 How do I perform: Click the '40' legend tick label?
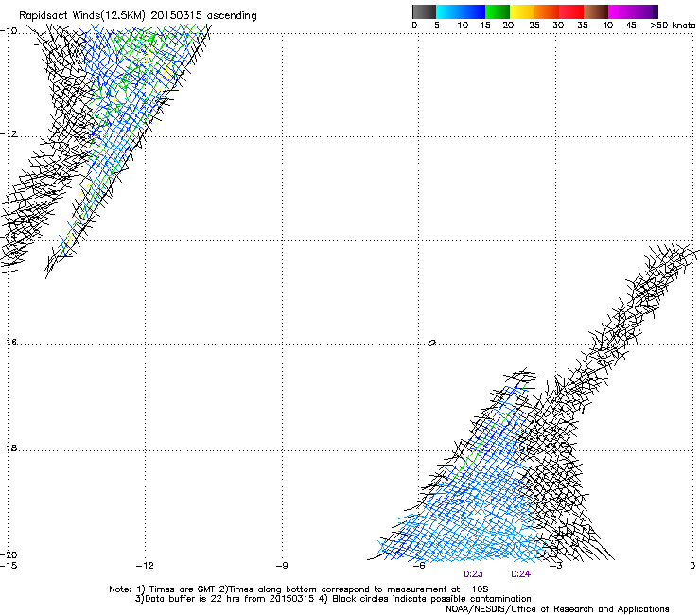point(607,26)
